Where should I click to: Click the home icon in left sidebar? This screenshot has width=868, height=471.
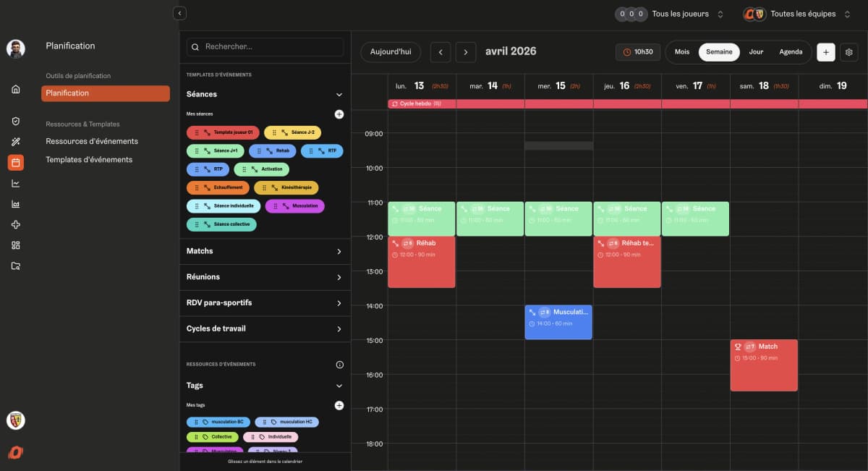[x=16, y=89]
